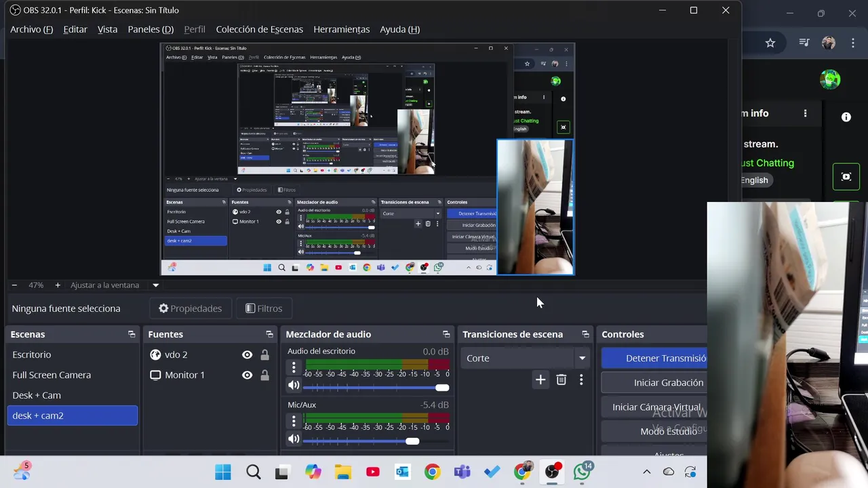Open the Windows Start menu
The width and height of the screenshot is (868, 488).
(x=222, y=472)
